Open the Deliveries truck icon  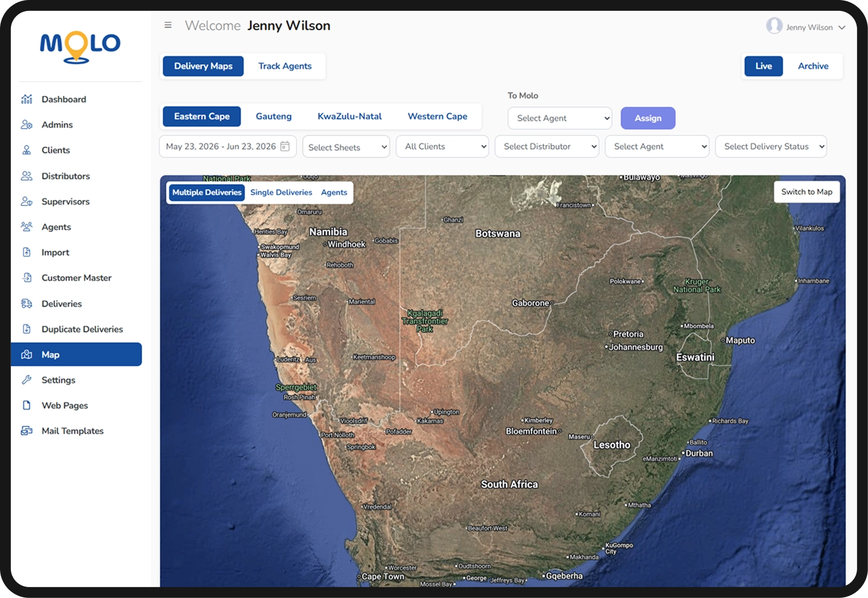(x=27, y=303)
